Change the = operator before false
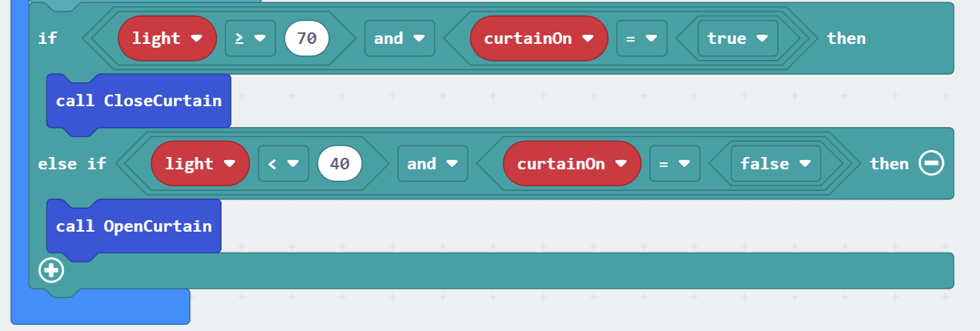Screen dimensions: 980x331 tap(675, 163)
